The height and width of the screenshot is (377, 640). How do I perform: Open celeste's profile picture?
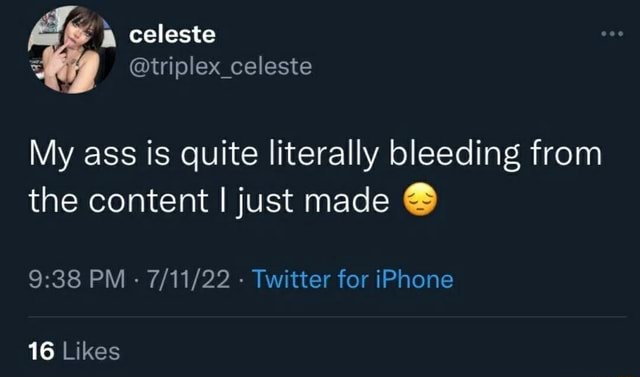click(x=72, y=50)
